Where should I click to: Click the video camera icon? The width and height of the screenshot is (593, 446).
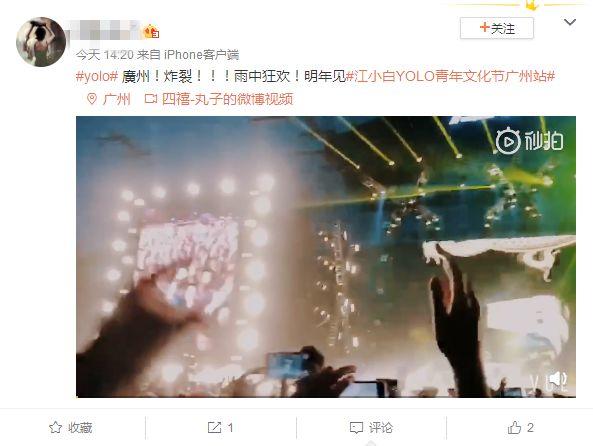click(151, 99)
